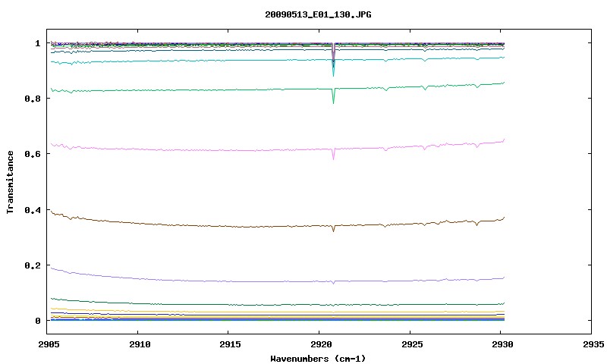This screenshot has width=607, height=364.
Task: Click the x-axis tick label 2930
Action: (502, 344)
